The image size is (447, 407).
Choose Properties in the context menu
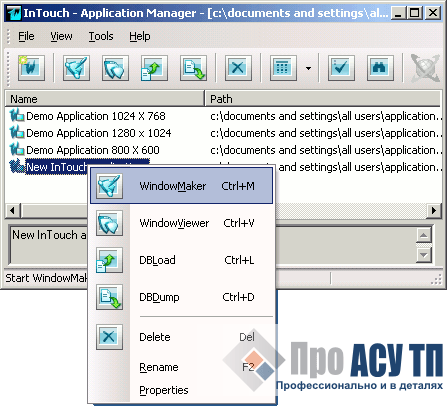tap(182, 390)
